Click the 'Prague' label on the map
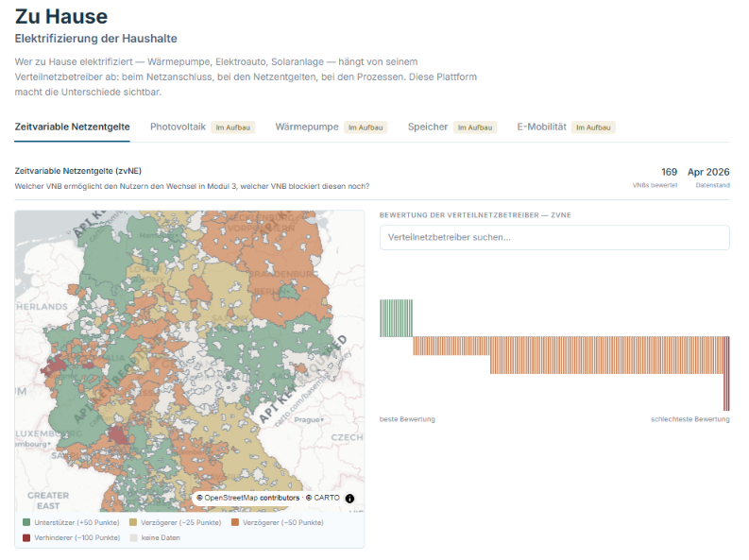The height and width of the screenshot is (560, 749). click(307, 419)
